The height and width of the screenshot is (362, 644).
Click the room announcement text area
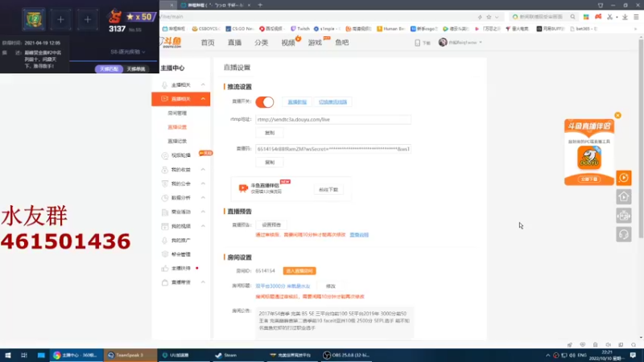(x=334, y=323)
